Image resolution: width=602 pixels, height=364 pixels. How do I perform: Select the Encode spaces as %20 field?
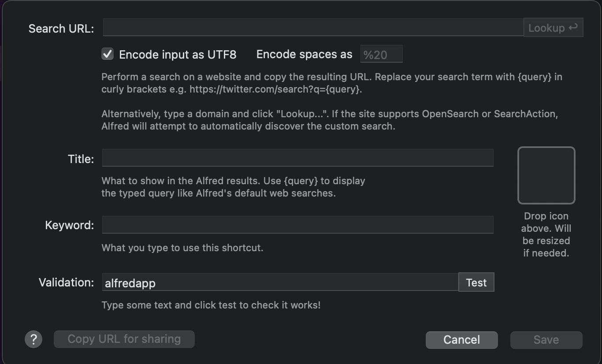382,55
